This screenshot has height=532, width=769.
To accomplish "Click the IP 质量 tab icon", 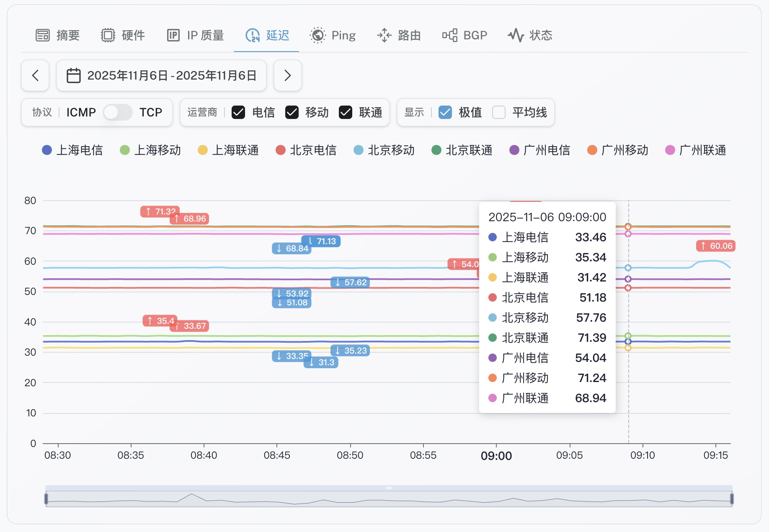I will tap(173, 35).
